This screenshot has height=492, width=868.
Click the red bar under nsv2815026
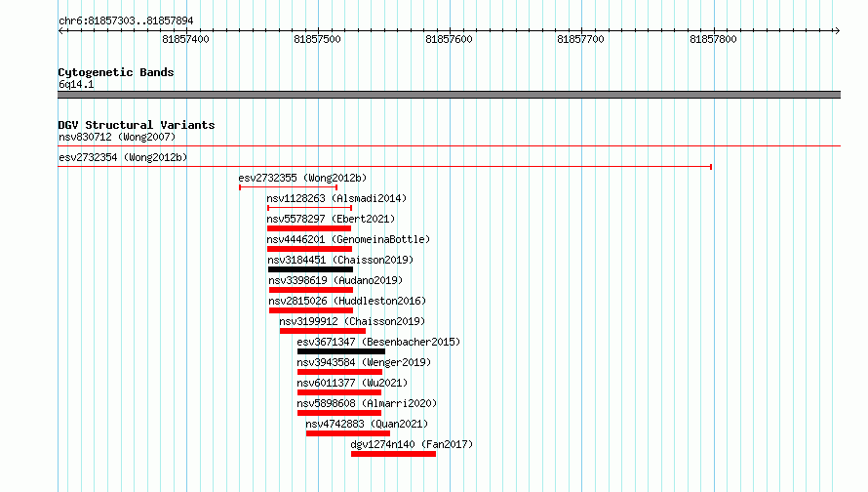[311, 310]
